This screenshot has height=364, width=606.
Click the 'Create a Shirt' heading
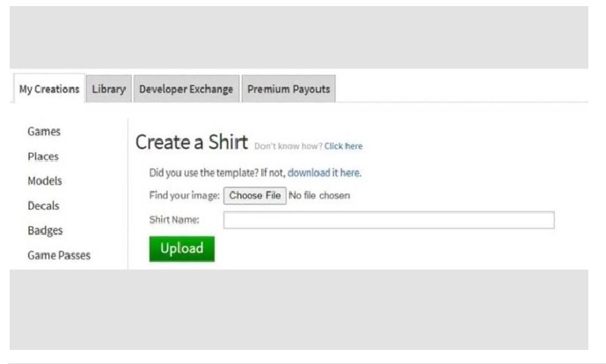pyautogui.click(x=191, y=142)
